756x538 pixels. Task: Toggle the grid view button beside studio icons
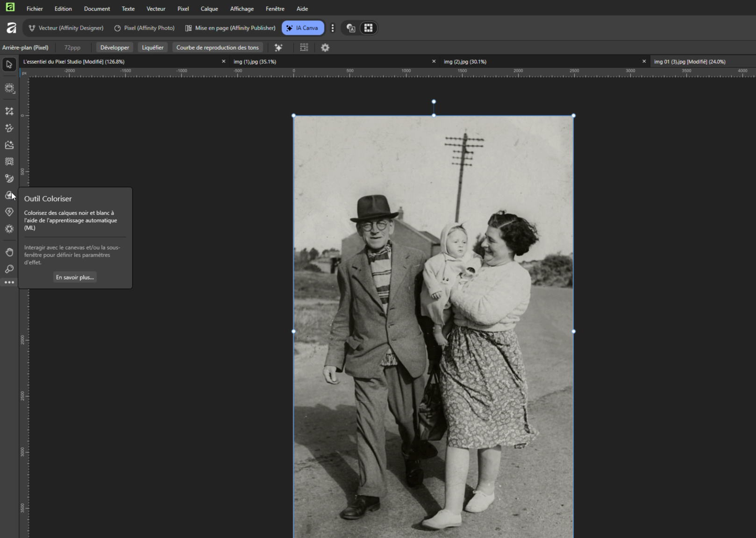point(368,28)
